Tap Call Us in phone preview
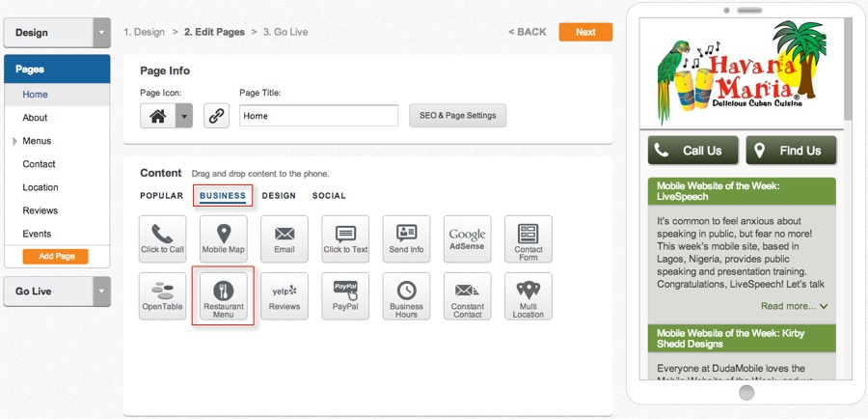Image resolution: width=868 pixels, height=419 pixels. click(x=693, y=151)
